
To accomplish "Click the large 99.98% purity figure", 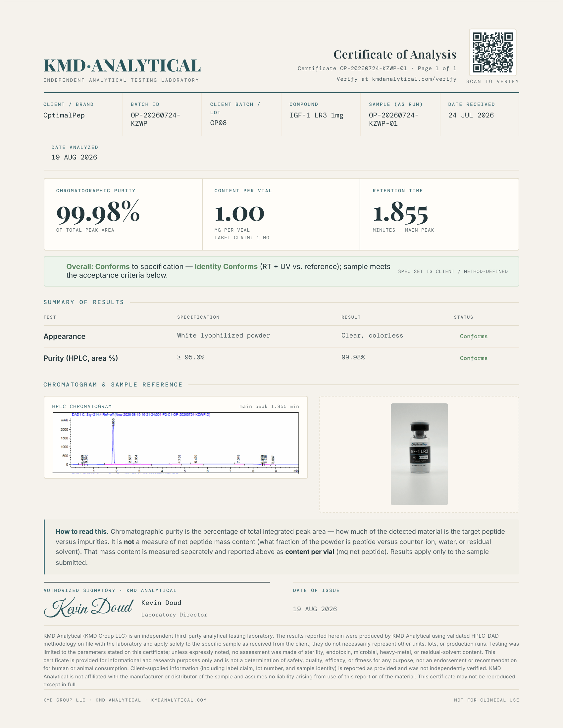I will coord(98,211).
